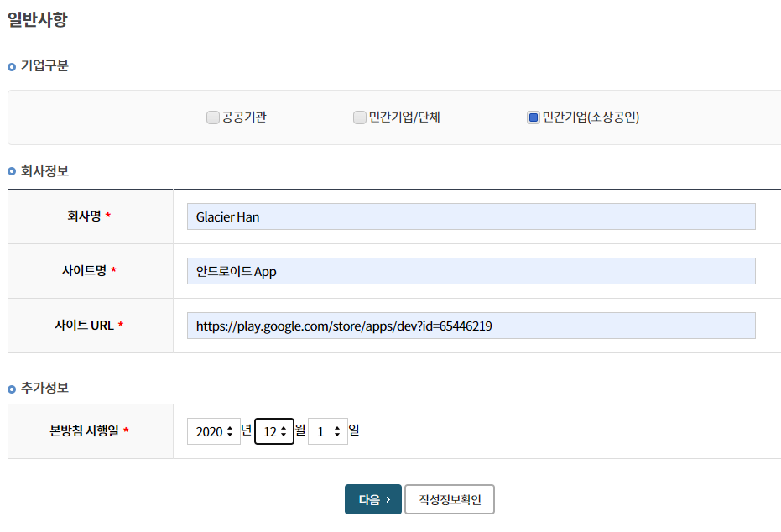Edit the 사이트명 field containing 안드로이드 App
Image resolution: width=781 pixels, height=532 pixels.
(x=471, y=271)
